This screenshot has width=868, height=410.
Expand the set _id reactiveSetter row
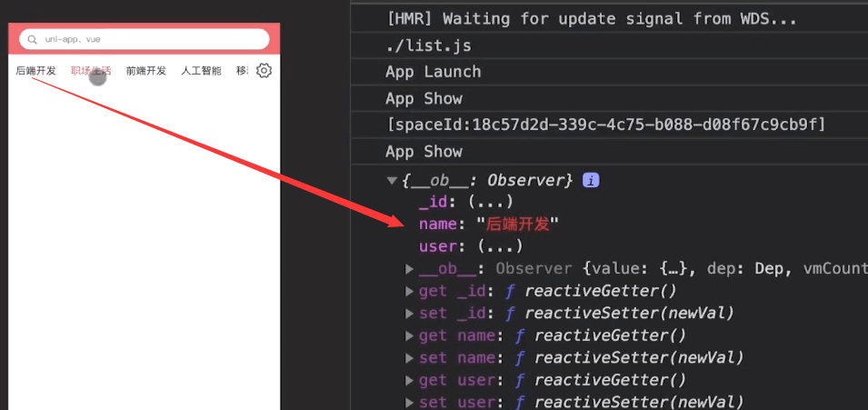pos(409,313)
